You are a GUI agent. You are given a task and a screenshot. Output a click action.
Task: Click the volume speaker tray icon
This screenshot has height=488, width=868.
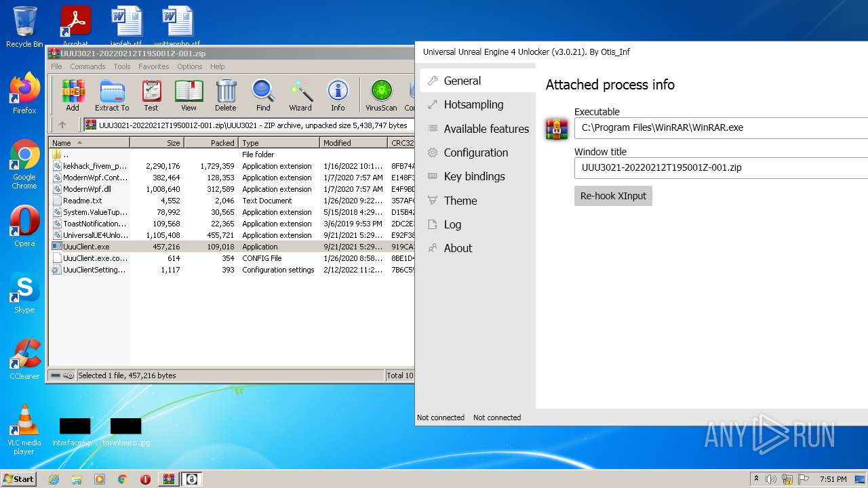coord(770,479)
